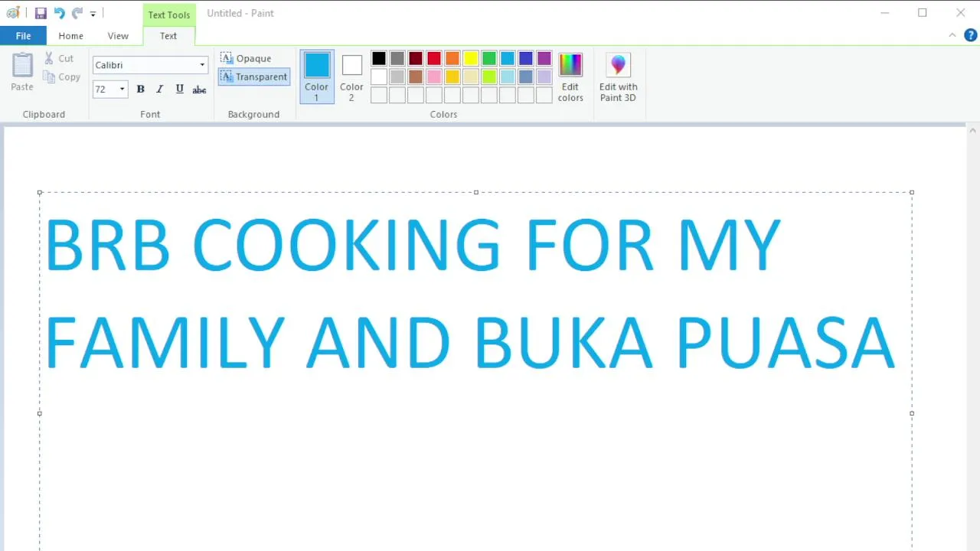Screen dimensions: 980x551
Task: Select Color 2 background button
Action: pyautogui.click(x=351, y=77)
